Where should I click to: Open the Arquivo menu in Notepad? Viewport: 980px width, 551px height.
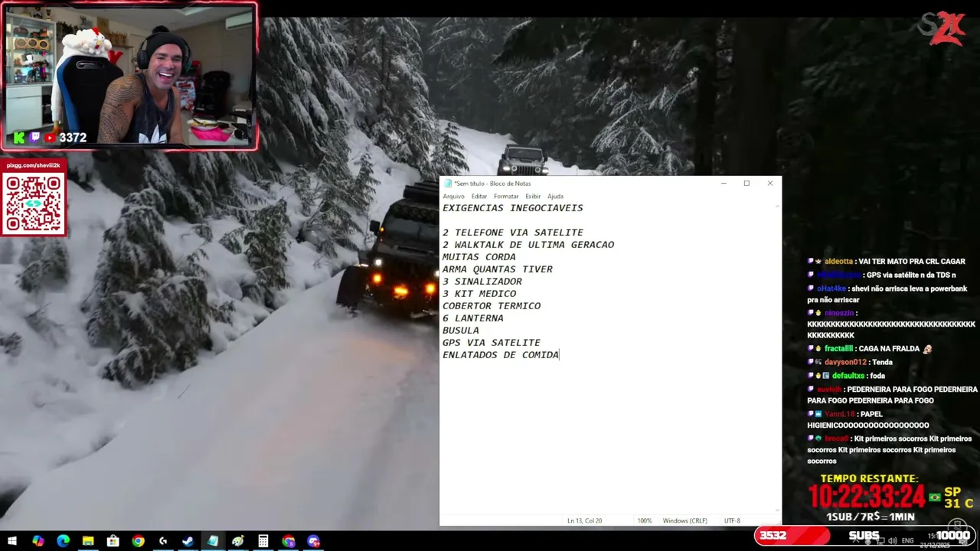[x=453, y=197]
